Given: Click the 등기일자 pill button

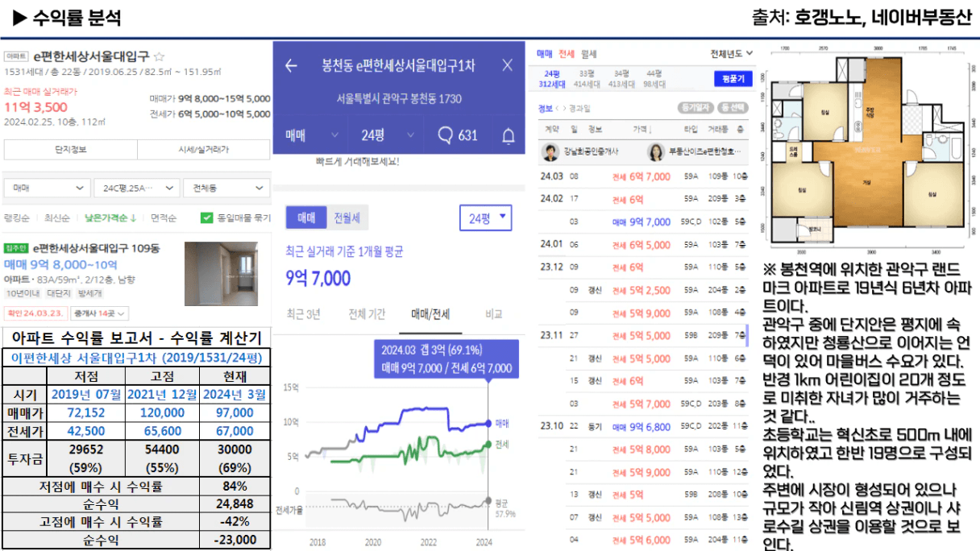Looking at the screenshot, I should (x=697, y=107).
